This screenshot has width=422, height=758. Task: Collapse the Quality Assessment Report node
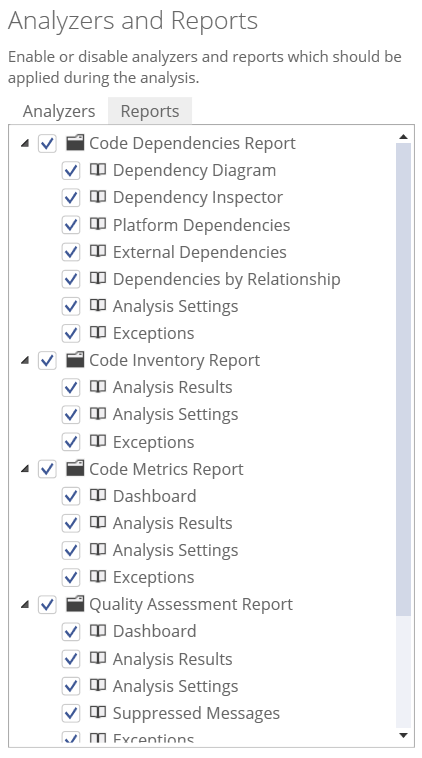pyautogui.click(x=25, y=604)
